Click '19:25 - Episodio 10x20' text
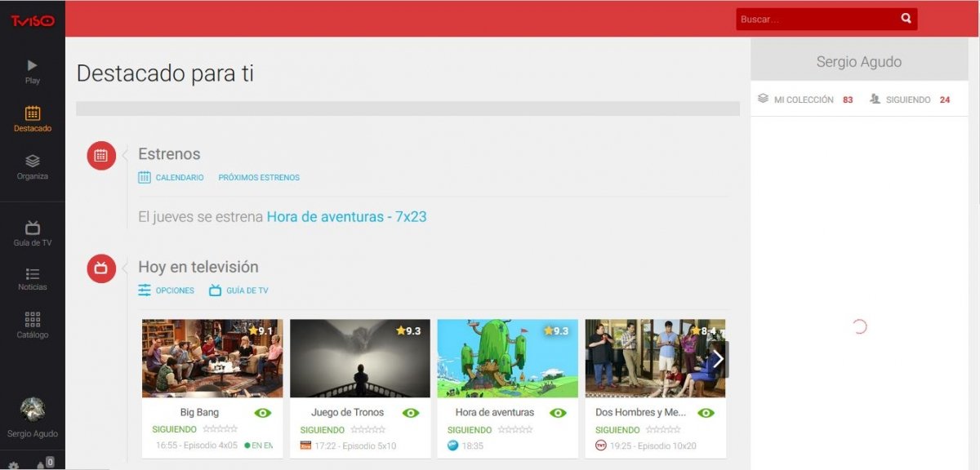The width and height of the screenshot is (980, 470). (x=654, y=446)
